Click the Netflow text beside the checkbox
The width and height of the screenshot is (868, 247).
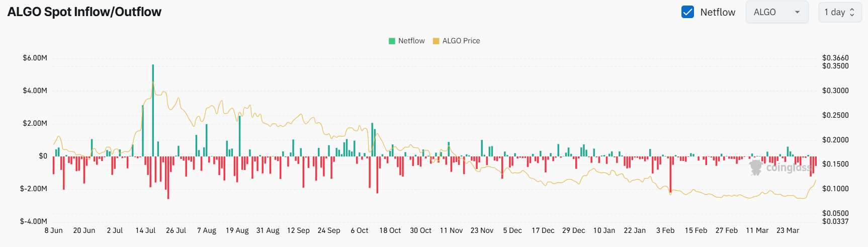(x=718, y=12)
